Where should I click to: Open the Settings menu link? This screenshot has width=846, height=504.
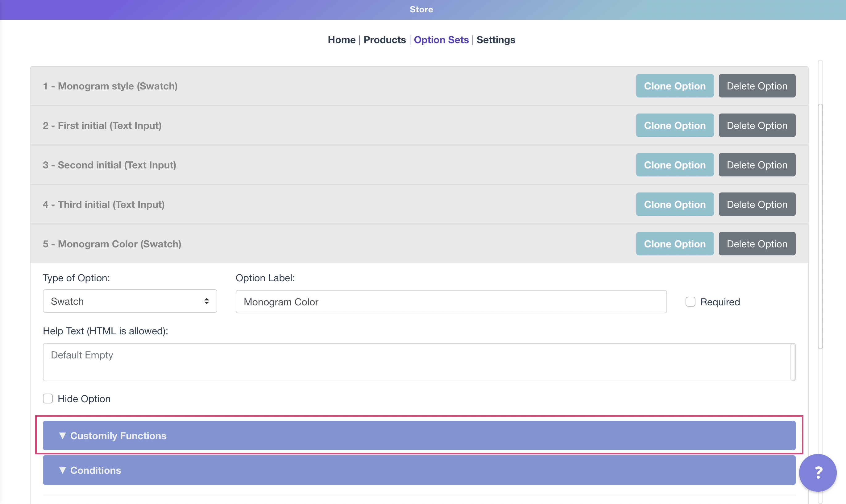click(496, 40)
